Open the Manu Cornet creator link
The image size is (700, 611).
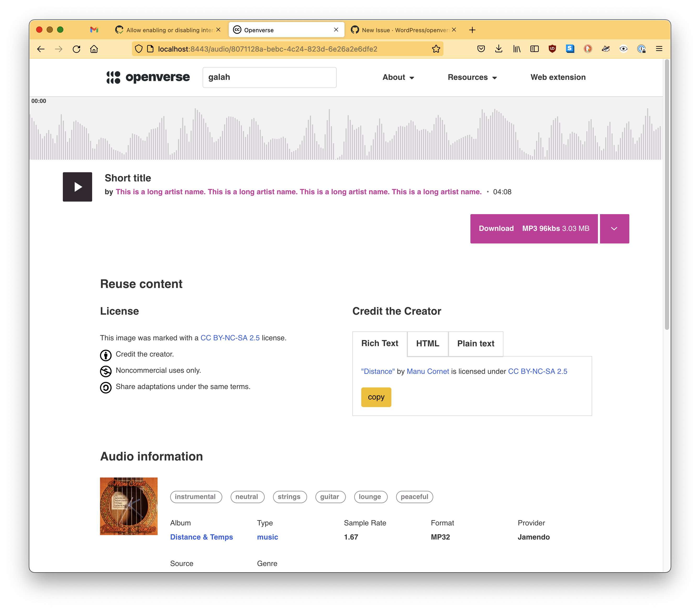pyautogui.click(x=427, y=371)
